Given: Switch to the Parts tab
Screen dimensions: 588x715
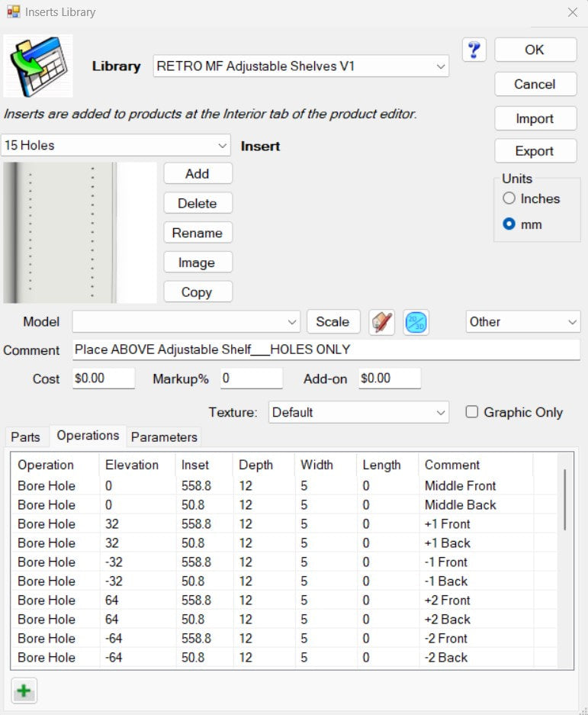Looking at the screenshot, I should (25, 437).
